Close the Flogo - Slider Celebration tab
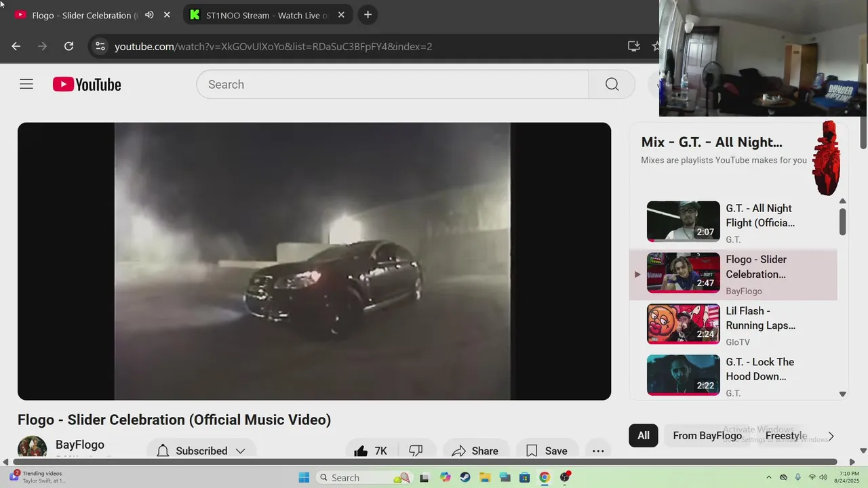Image resolution: width=868 pixels, height=488 pixels. [x=167, y=15]
